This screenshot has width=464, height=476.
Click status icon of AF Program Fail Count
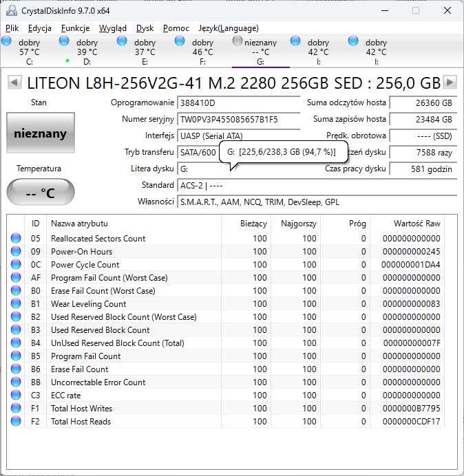[x=16, y=277]
